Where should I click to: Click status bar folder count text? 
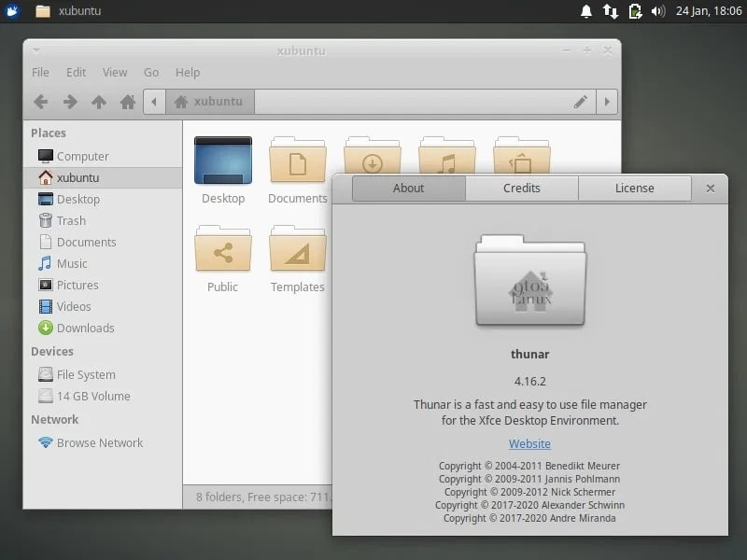(x=263, y=497)
